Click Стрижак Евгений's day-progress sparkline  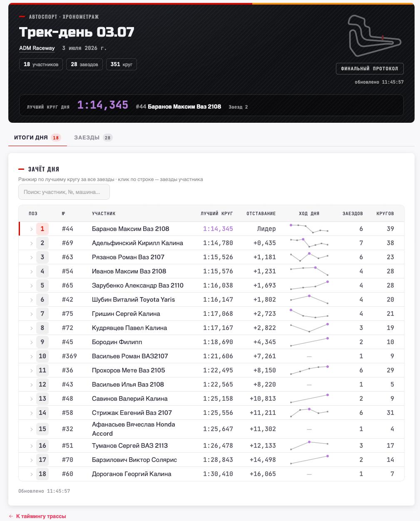[309, 412]
